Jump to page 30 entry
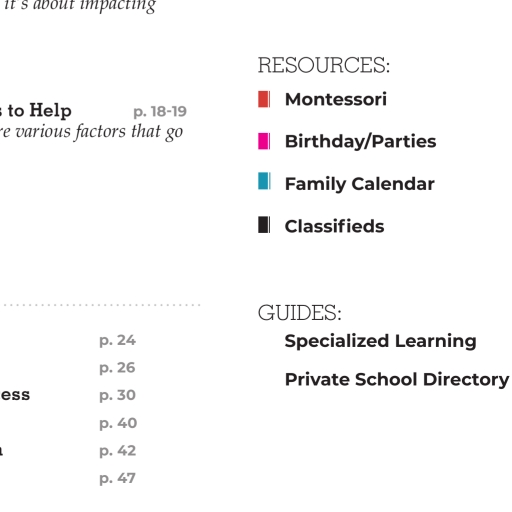 (x=117, y=396)
